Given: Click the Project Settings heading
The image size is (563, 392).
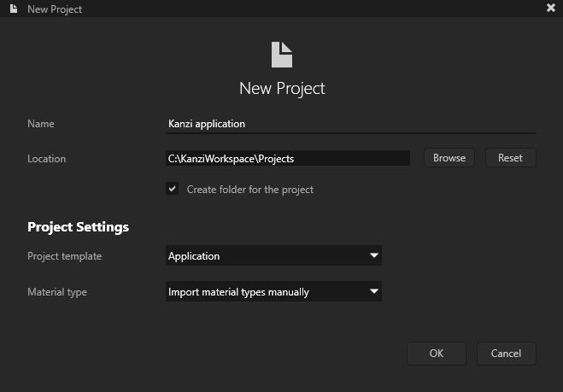Looking at the screenshot, I should [79, 227].
